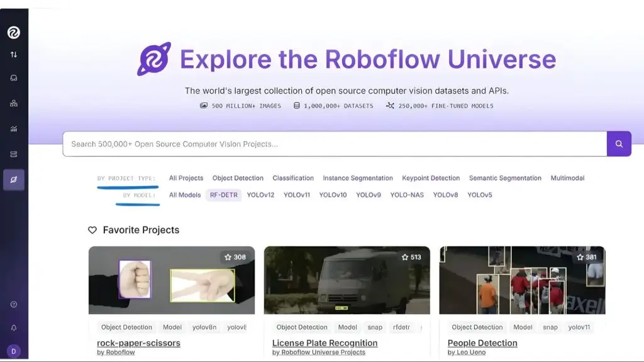Open the workflows nodes icon in sidebar
The width and height of the screenshot is (644, 362).
(13, 102)
